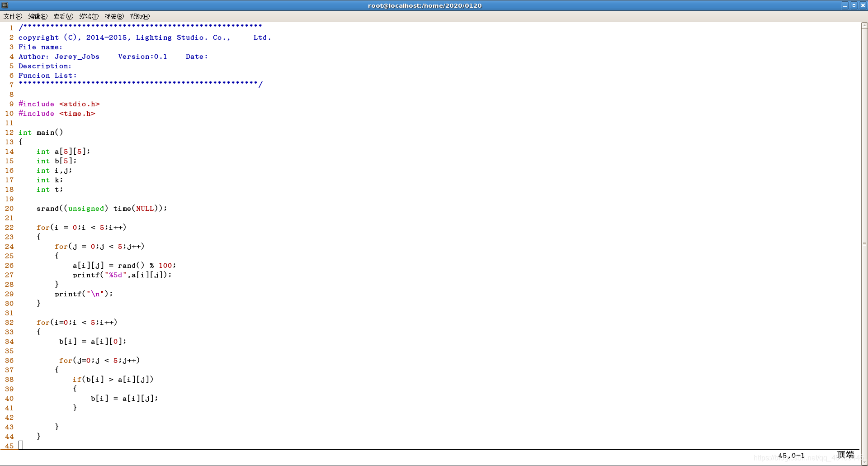
Task: Click the printf("\n") line
Action: 84,294
